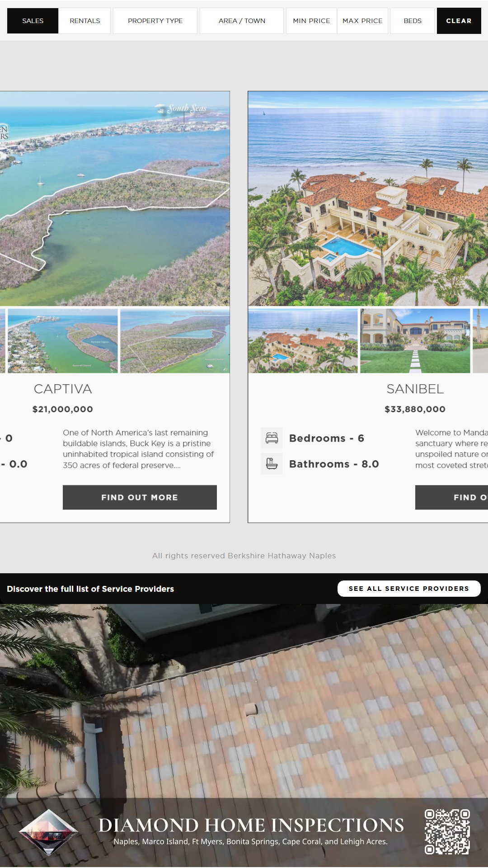Screen dimensions: 488x868
Task: Click the Sanibel listing title
Action: (415, 389)
